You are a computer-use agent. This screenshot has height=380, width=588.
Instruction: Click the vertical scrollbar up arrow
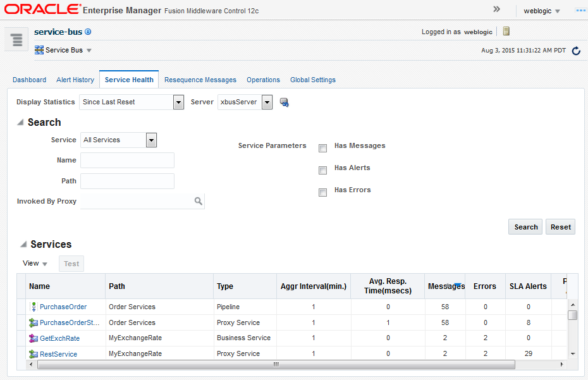pos(573,304)
